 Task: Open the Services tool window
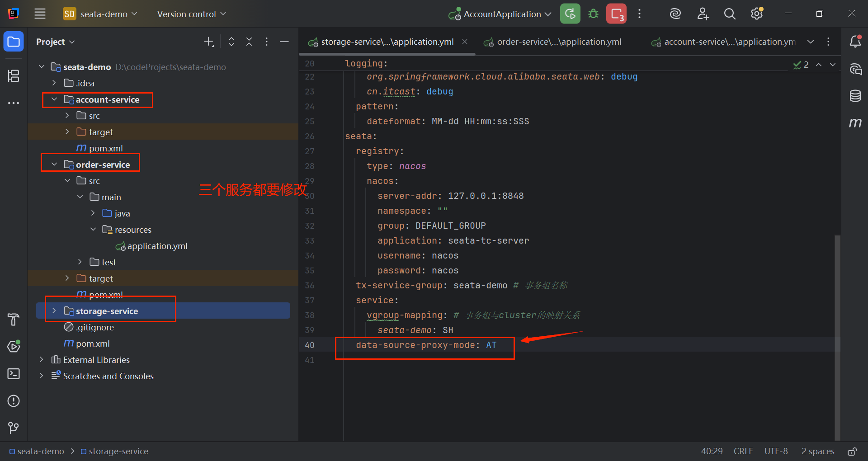(x=14, y=347)
